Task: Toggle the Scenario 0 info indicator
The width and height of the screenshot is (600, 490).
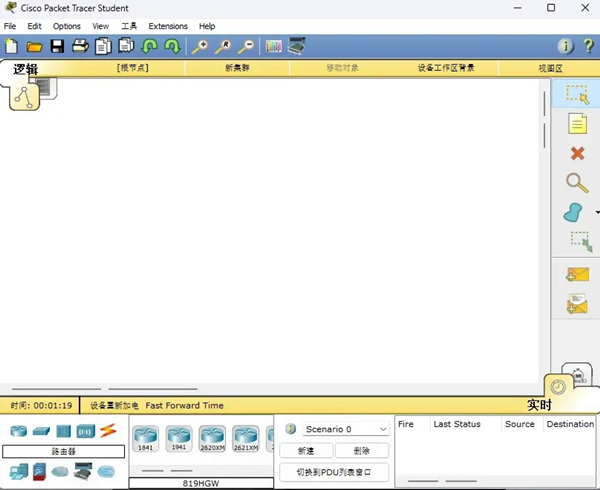Action: pyautogui.click(x=291, y=429)
